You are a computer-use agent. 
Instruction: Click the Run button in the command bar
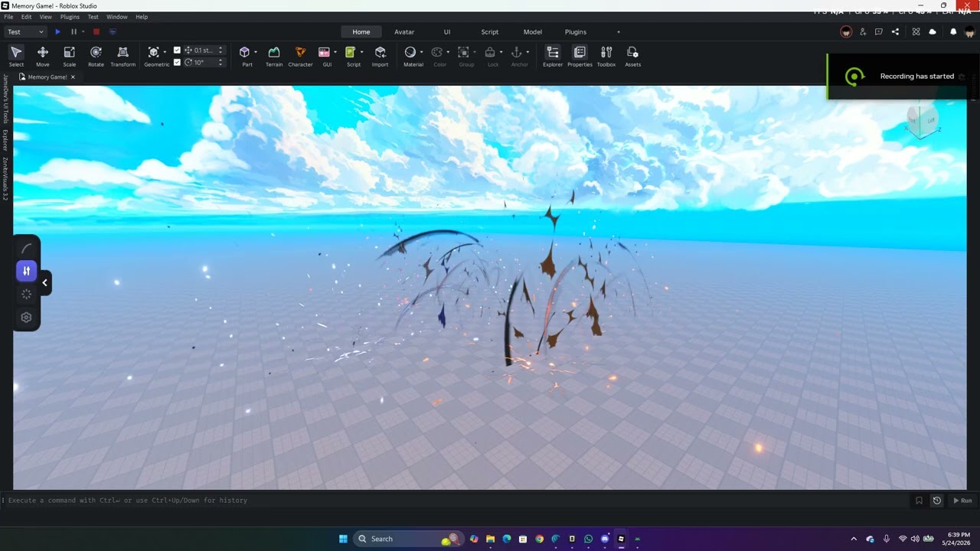tap(962, 500)
